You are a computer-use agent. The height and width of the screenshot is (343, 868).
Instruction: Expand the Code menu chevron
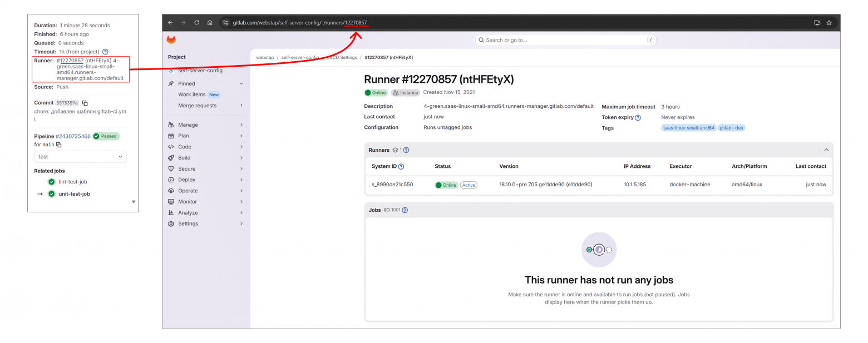[241, 147]
